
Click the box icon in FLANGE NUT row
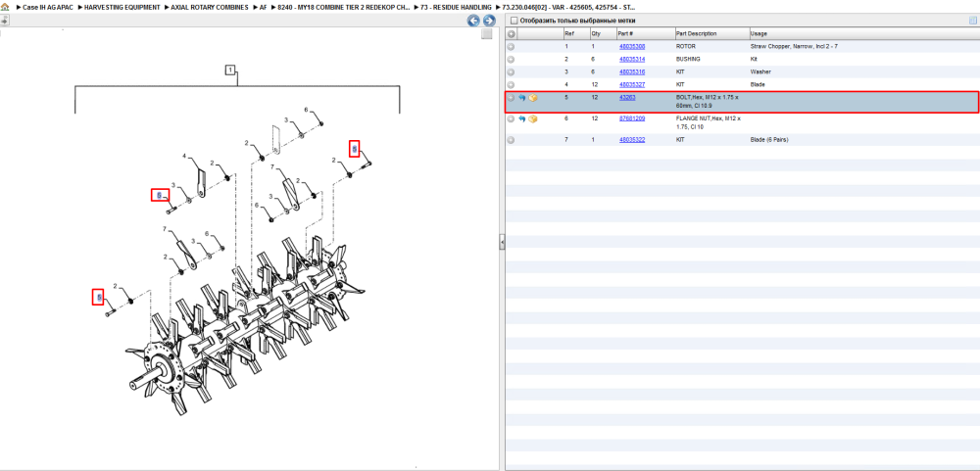(532, 118)
